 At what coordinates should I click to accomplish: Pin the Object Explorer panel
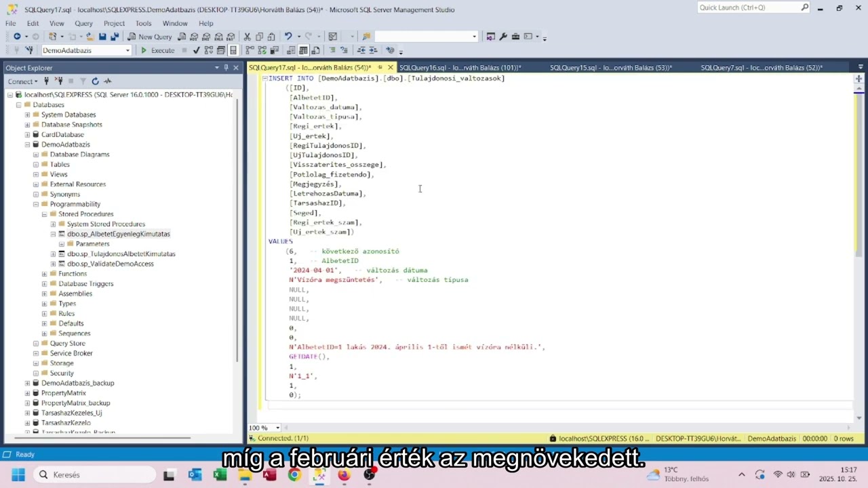coord(226,68)
